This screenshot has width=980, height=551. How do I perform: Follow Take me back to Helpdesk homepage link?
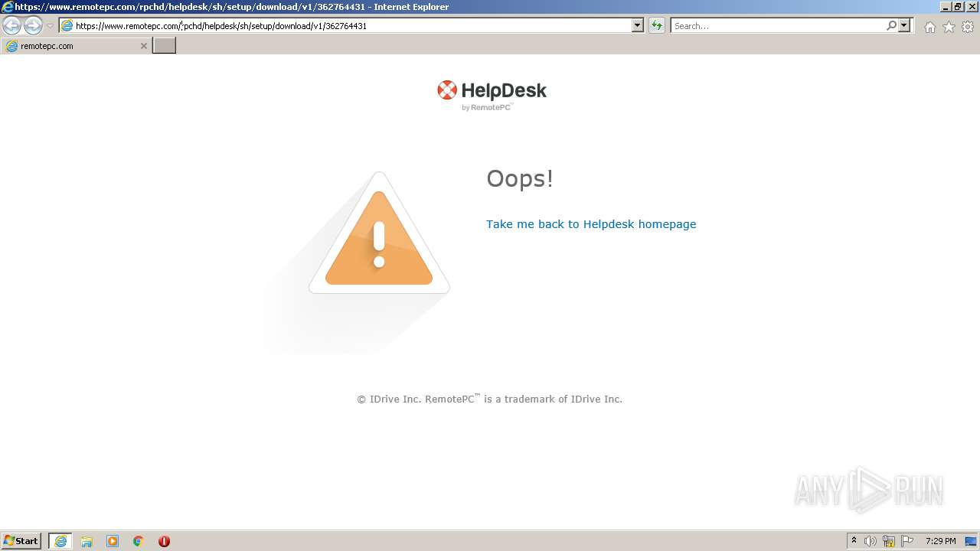click(591, 224)
